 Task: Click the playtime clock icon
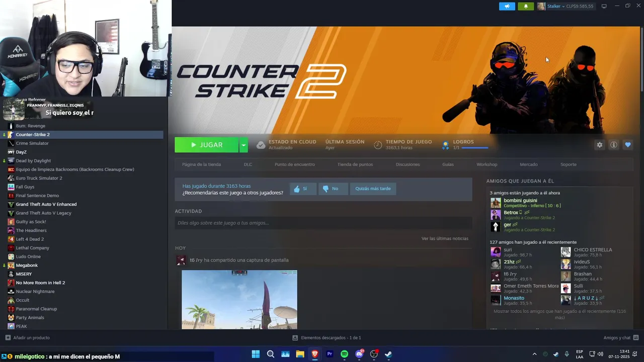(378, 145)
